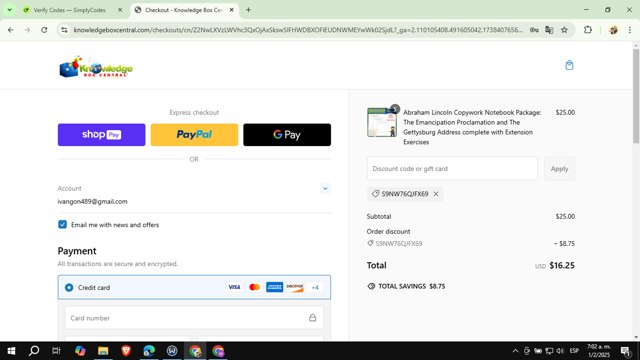Select the Checkout Knowledge Box Central tab
The image size is (640, 360).
(x=184, y=10)
